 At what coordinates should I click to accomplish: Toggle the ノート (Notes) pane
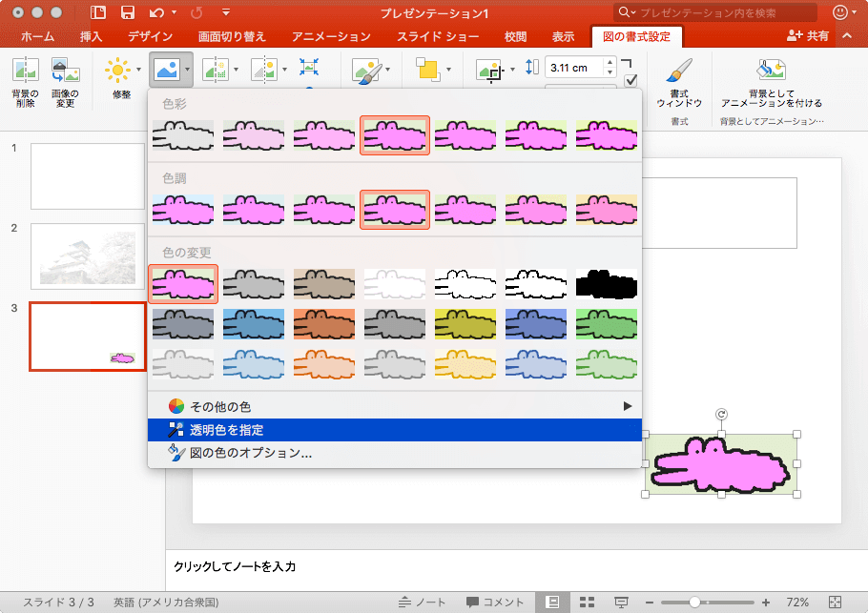click(423, 603)
